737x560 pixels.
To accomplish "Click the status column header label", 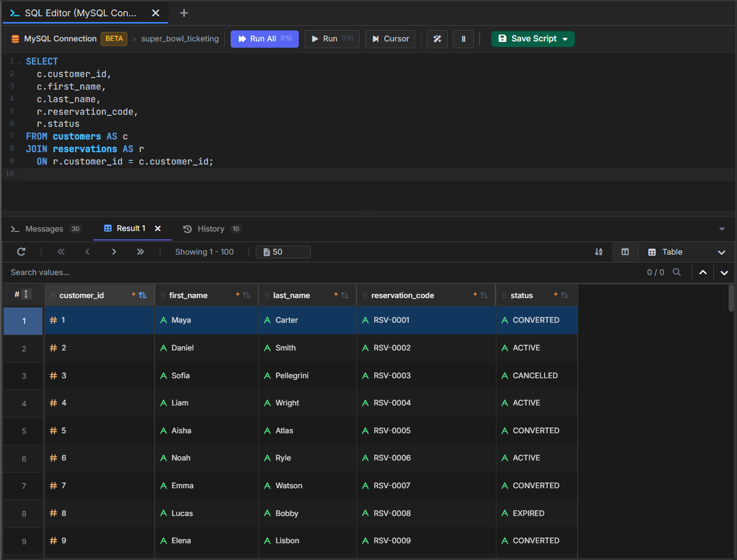I will point(522,295).
